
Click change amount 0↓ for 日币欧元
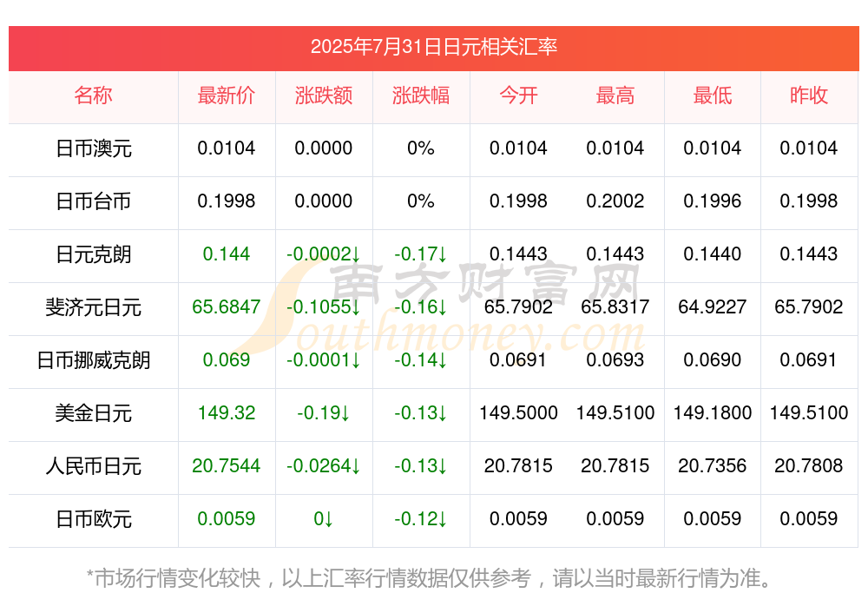[324, 519]
